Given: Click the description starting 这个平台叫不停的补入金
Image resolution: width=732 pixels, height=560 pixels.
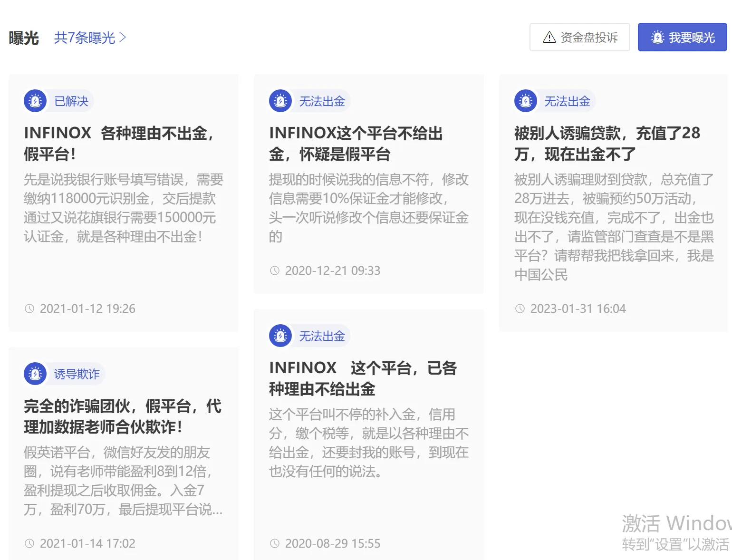Looking at the screenshot, I should click(369, 443).
